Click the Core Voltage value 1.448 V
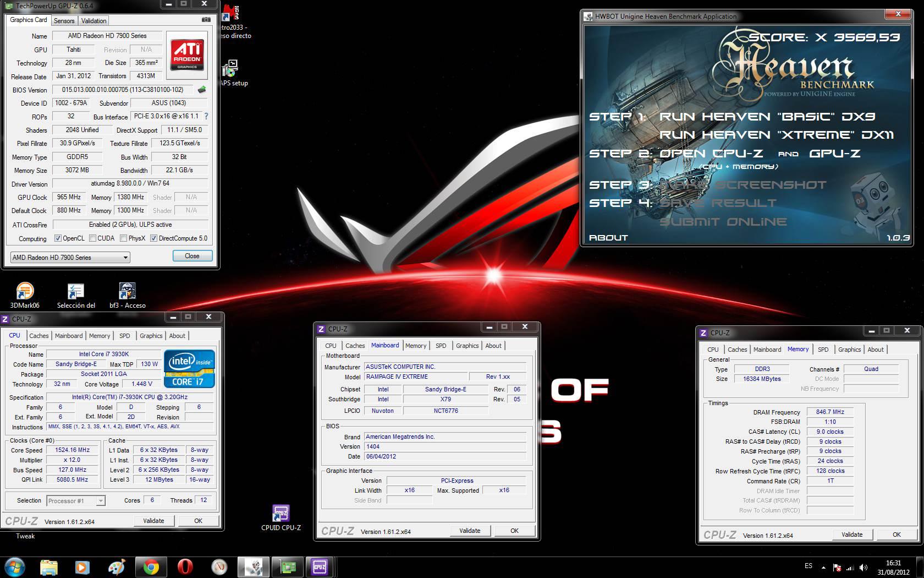Screen dimensions: 924x578 (x=142, y=384)
